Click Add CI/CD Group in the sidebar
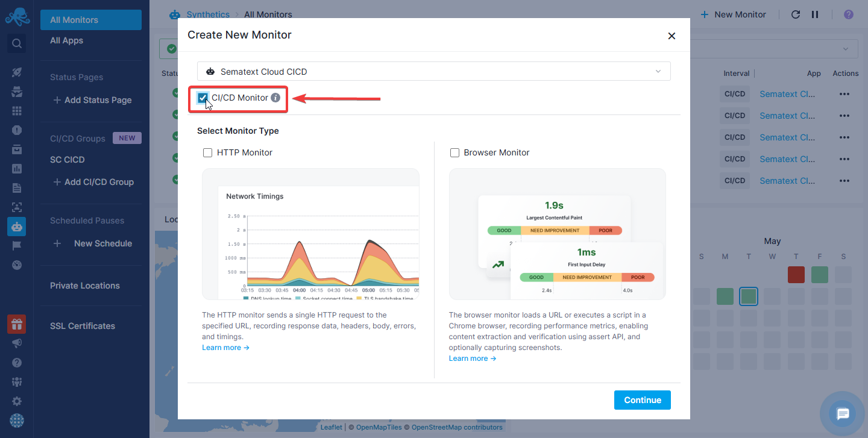 [x=93, y=182]
